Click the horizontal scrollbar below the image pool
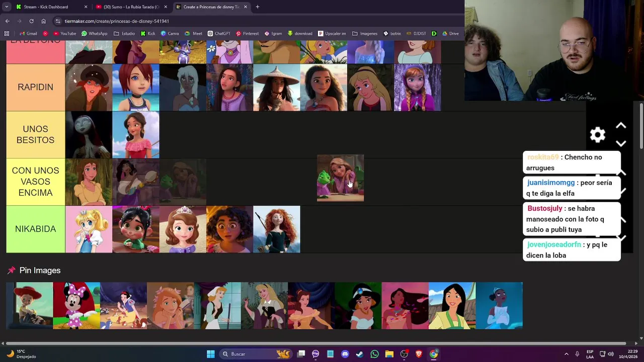 tap(316, 344)
